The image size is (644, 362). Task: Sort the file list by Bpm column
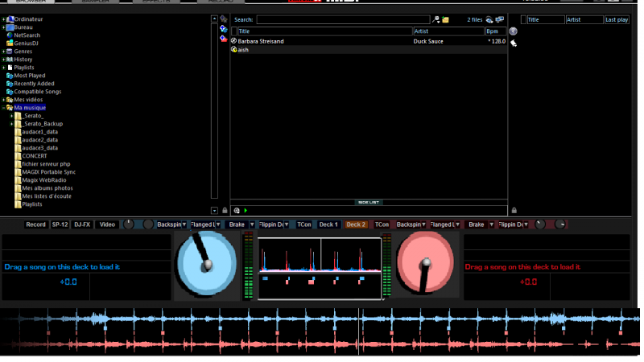coord(495,31)
